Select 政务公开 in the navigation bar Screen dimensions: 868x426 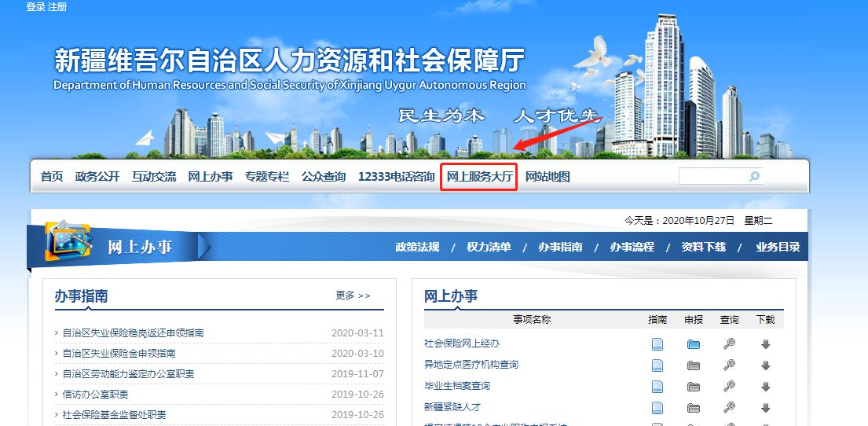97,177
